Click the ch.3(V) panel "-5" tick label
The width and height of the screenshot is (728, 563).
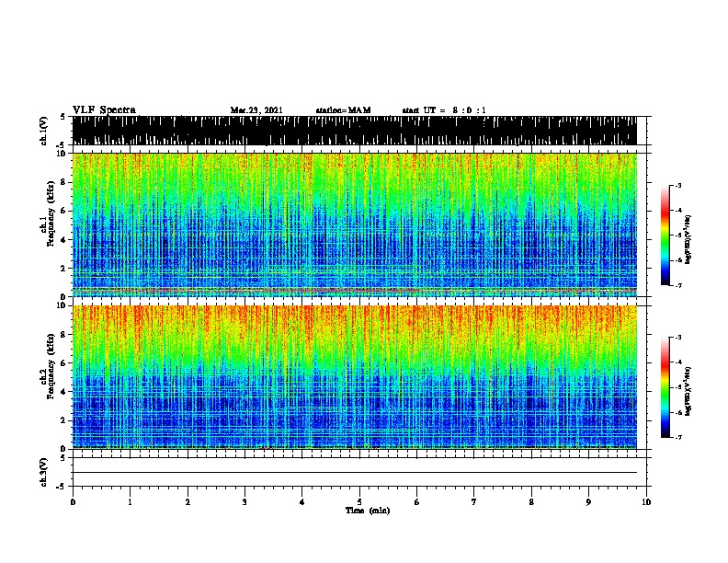[x=62, y=487]
